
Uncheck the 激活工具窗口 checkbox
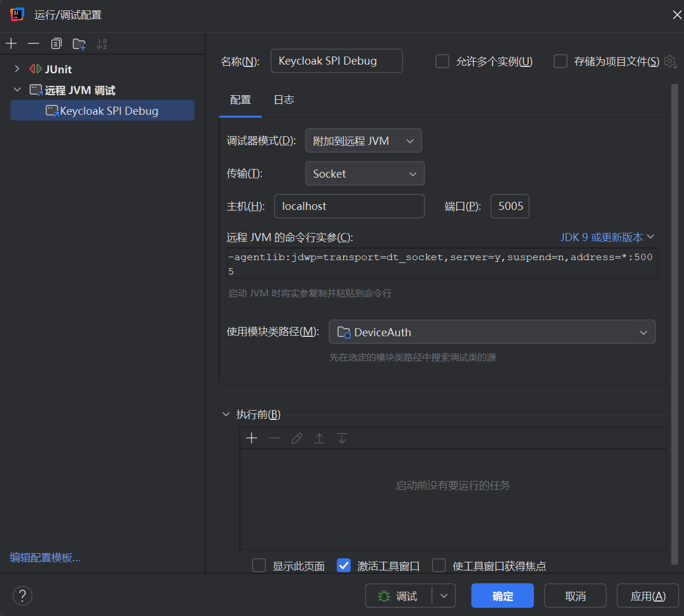(344, 565)
